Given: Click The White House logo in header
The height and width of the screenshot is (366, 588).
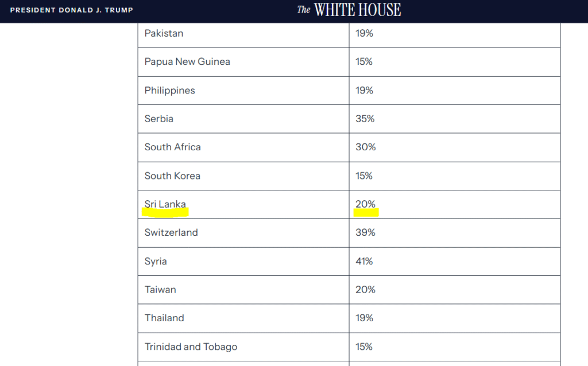Looking at the screenshot, I should click(x=349, y=10).
